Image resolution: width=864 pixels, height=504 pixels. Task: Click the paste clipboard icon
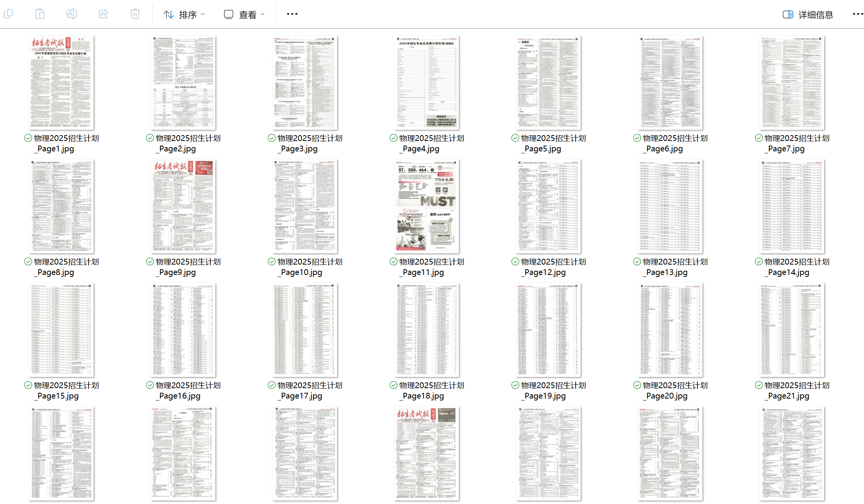(40, 14)
